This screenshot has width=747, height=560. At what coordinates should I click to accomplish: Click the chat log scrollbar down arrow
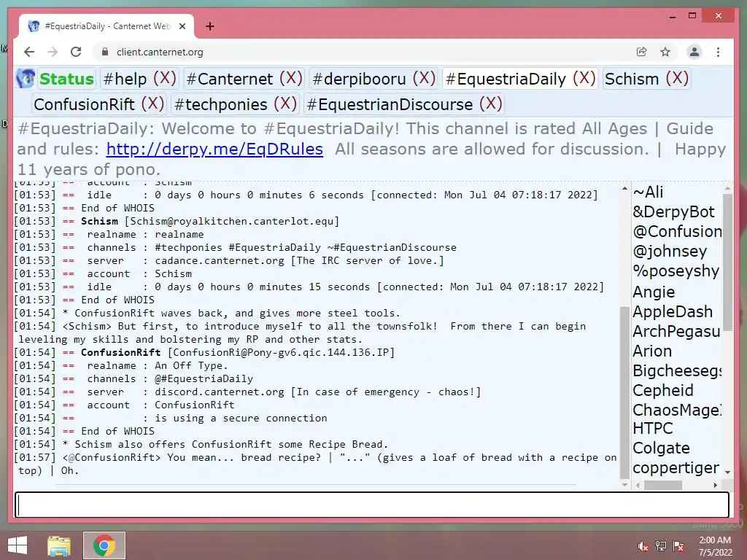pyautogui.click(x=624, y=485)
